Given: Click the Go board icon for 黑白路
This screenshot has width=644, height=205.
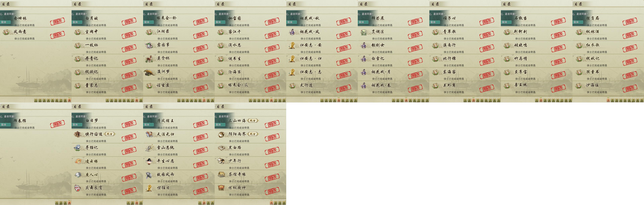Looking at the screenshot, I should [x=221, y=148].
